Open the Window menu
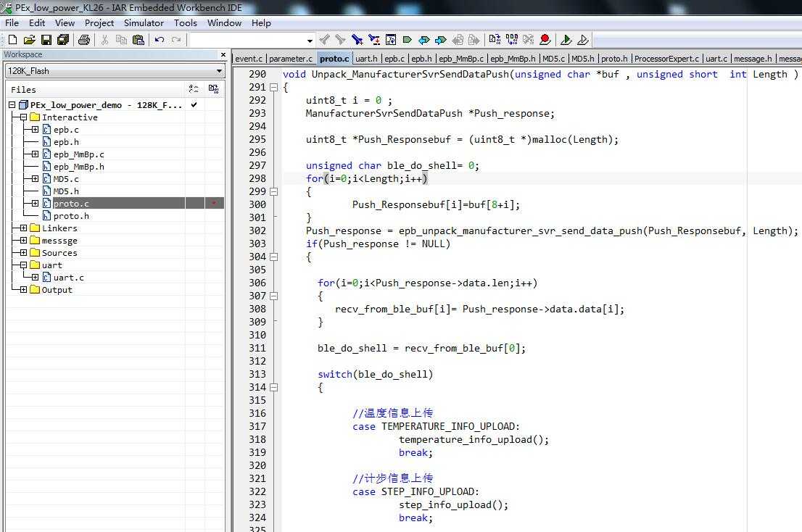The width and height of the screenshot is (802, 532). pyautogui.click(x=224, y=23)
